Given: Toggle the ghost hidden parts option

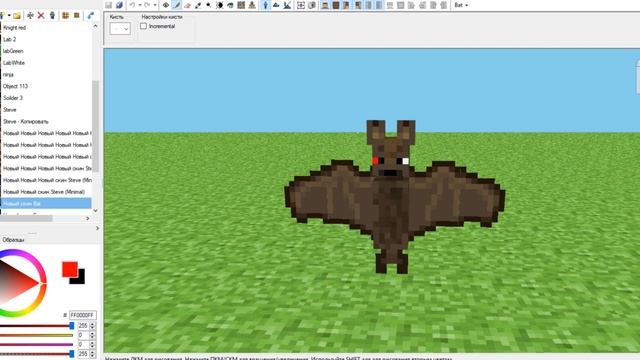Looking at the screenshot, I should pos(312,5).
